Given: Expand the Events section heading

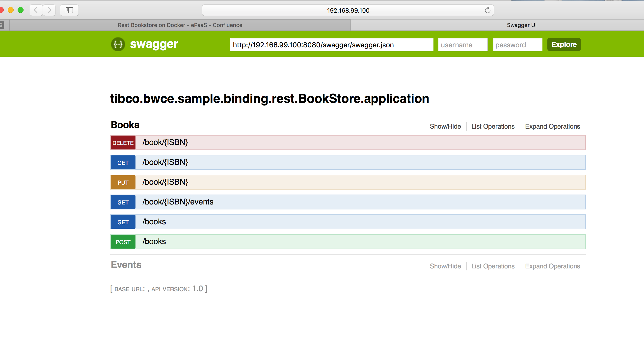Looking at the screenshot, I should click(126, 265).
